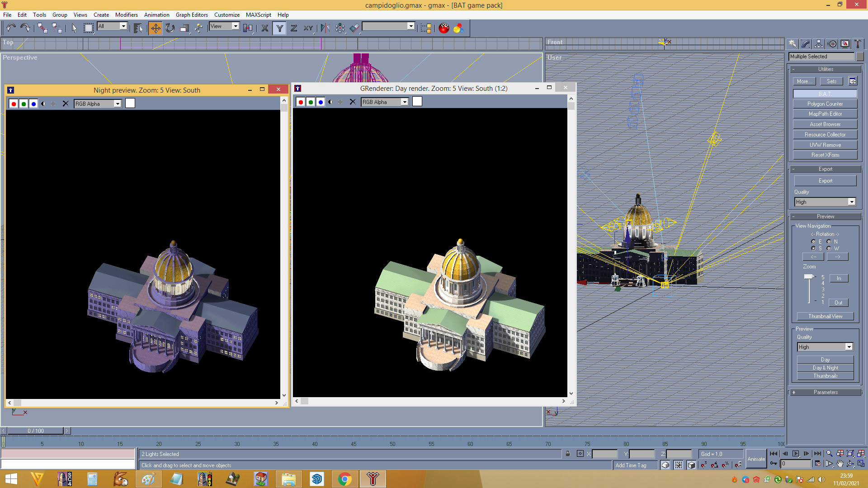Click the Export button
The image size is (868, 488).
point(825,181)
